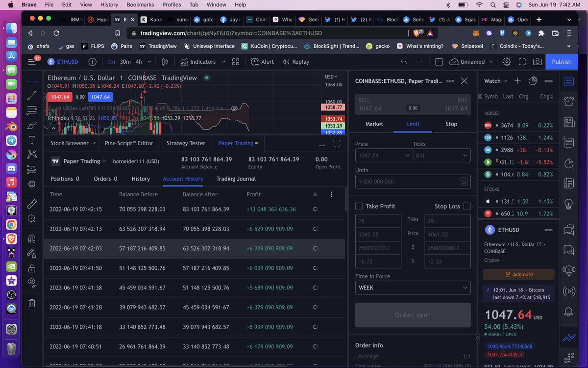Select the crosshair cursor tool
The image size is (588, 368).
click(x=32, y=81)
